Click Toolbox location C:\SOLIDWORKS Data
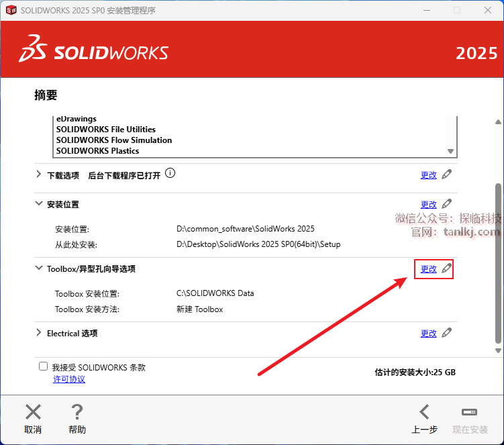504x445 pixels. [215, 293]
